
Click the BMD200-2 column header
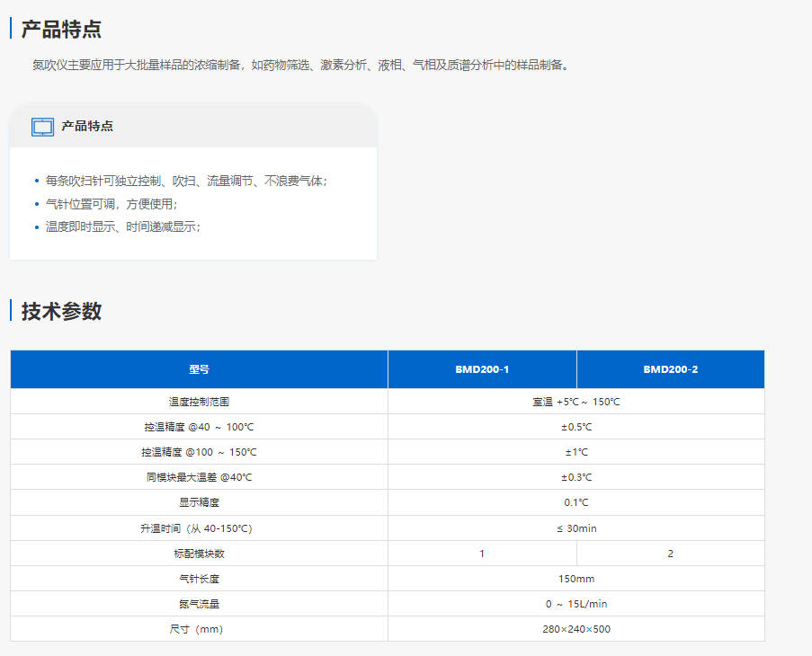click(x=670, y=369)
